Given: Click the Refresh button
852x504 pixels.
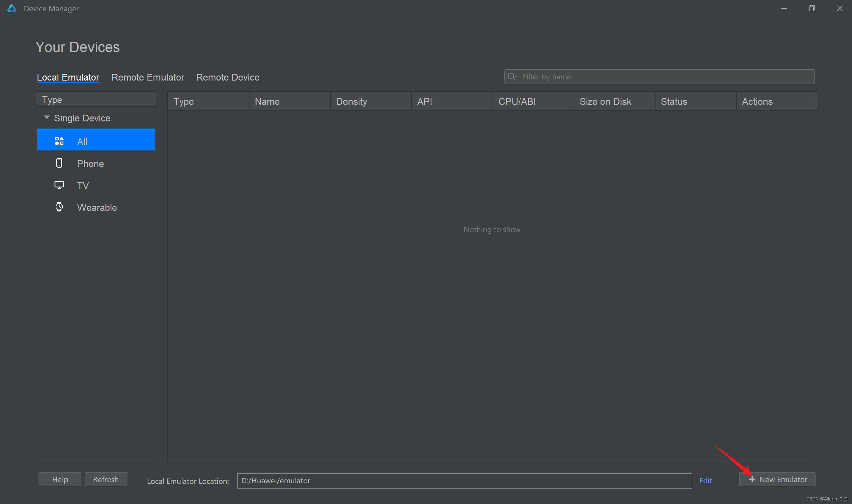Looking at the screenshot, I should [x=106, y=479].
